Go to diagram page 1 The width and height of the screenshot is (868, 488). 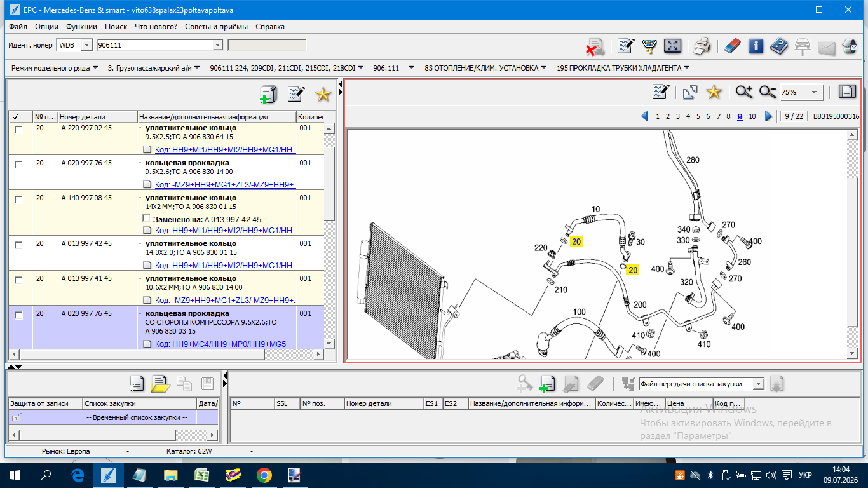coord(658,116)
